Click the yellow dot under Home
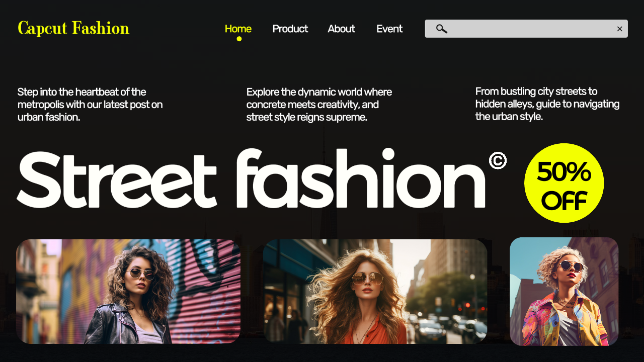 click(239, 39)
